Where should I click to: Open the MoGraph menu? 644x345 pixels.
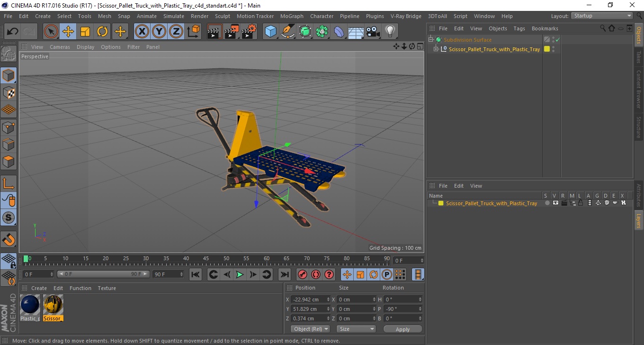(292, 16)
